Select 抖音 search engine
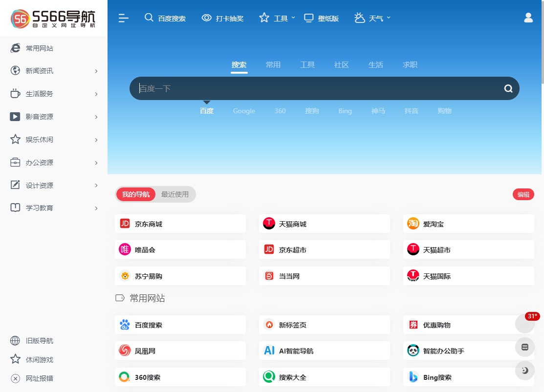This screenshot has height=392, width=544. [412, 111]
